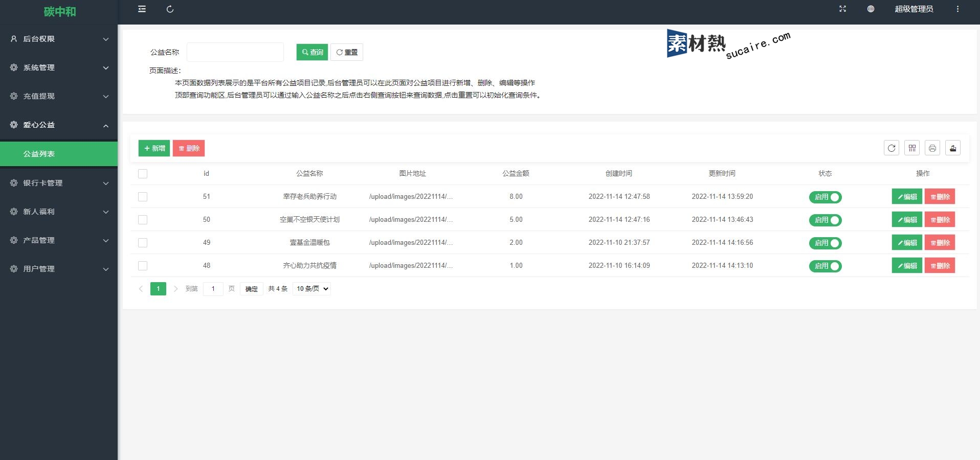Click the 银行卡管理 gear icon

pyautogui.click(x=14, y=182)
